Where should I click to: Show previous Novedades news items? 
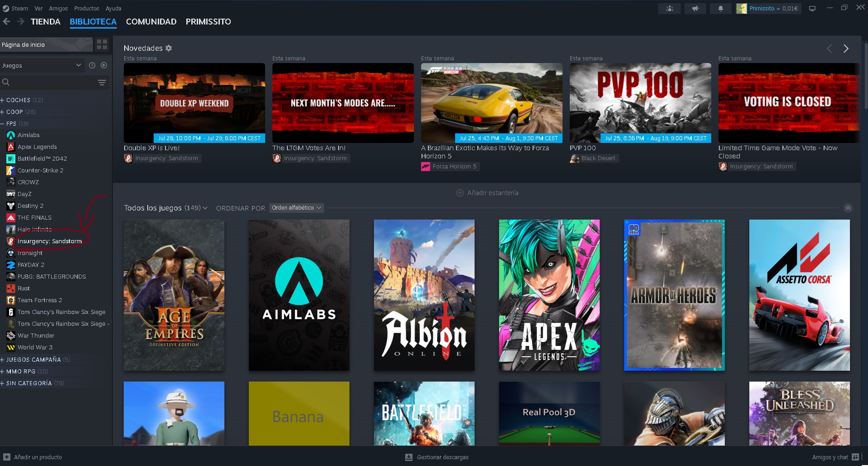tap(829, 49)
